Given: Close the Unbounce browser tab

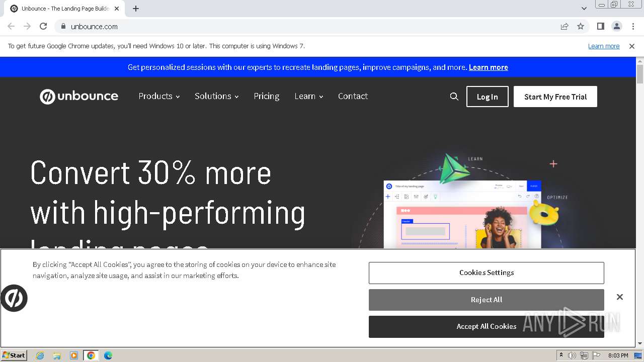Looking at the screenshot, I should point(117,9).
